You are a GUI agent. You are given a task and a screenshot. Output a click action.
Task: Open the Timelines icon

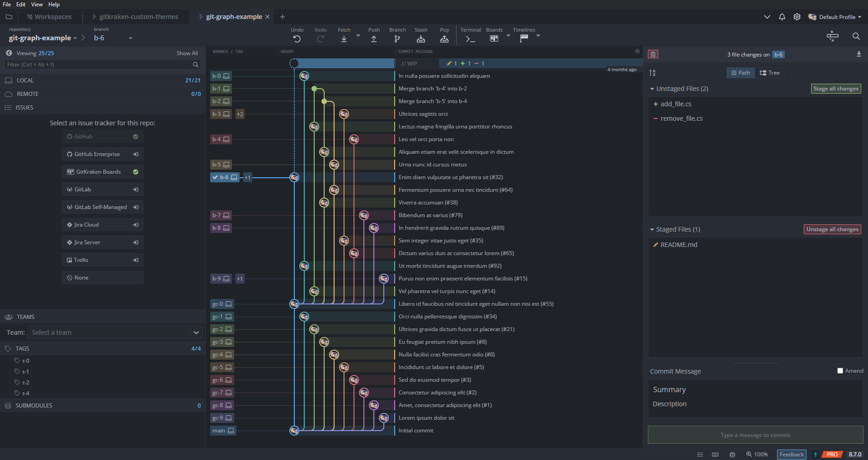[524, 39]
